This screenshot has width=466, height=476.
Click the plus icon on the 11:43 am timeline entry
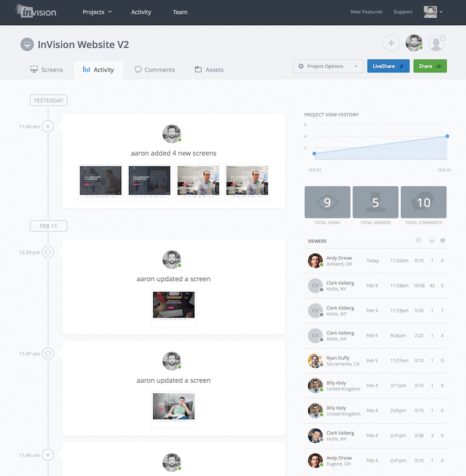click(x=48, y=126)
